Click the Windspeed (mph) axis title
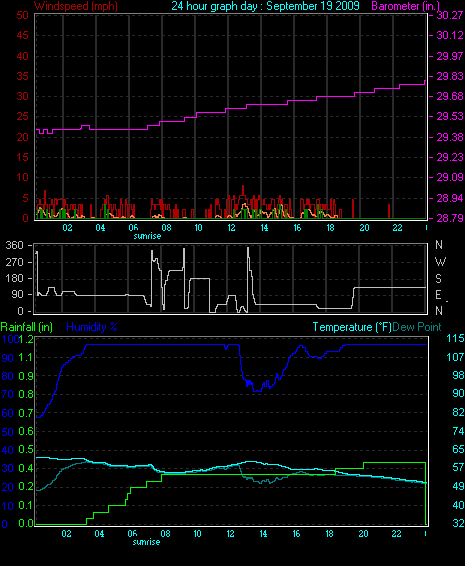 coord(76,6)
